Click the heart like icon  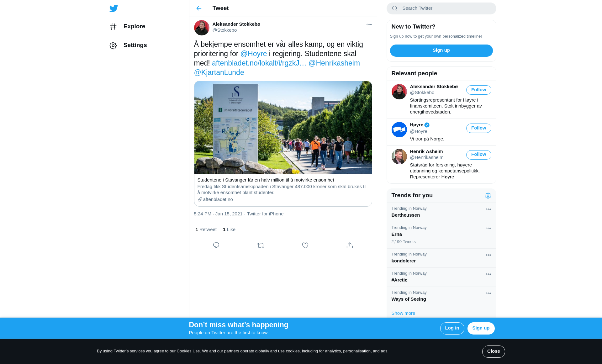click(x=305, y=245)
